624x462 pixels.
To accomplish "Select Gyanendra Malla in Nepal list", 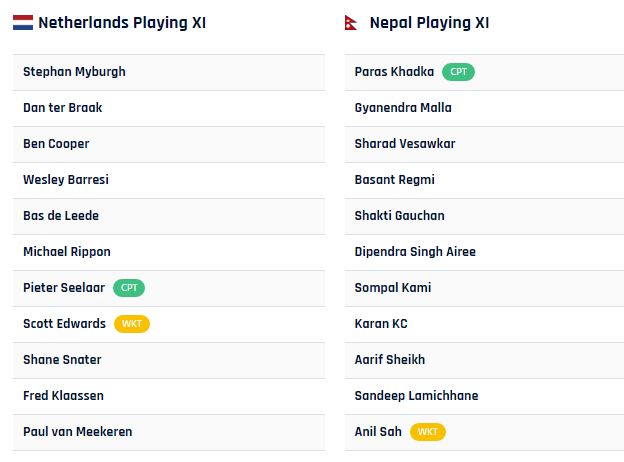I will (484, 108).
